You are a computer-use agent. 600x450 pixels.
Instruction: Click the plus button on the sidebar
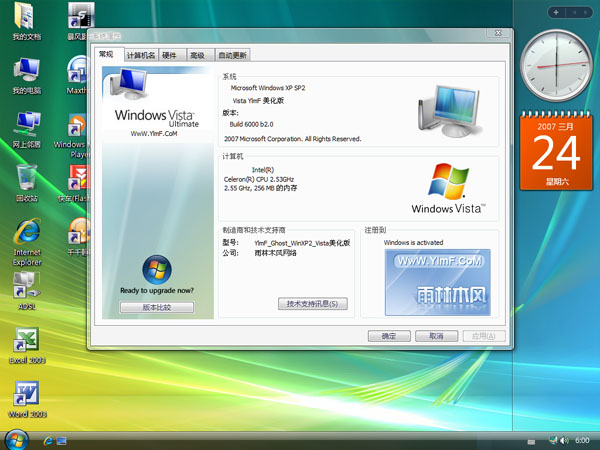[x=556, y=12]
